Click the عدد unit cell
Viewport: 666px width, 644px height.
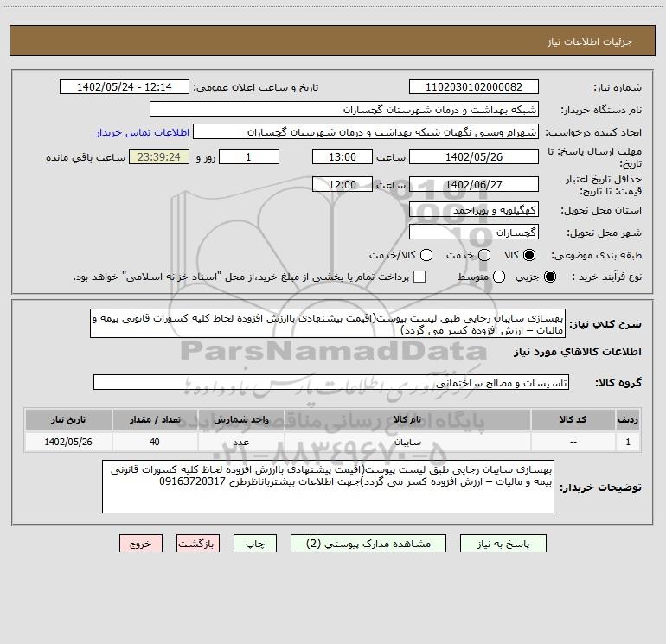(240, 442)
